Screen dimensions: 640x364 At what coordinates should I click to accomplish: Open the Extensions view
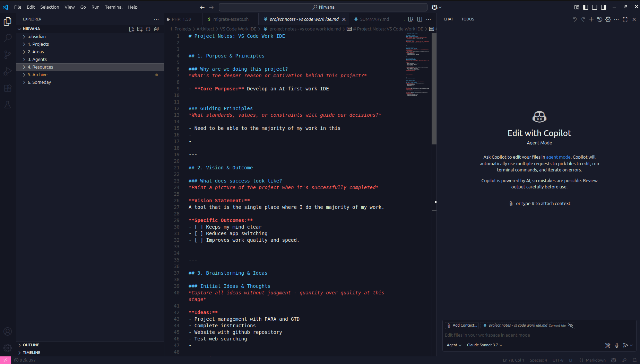point(8,88)
